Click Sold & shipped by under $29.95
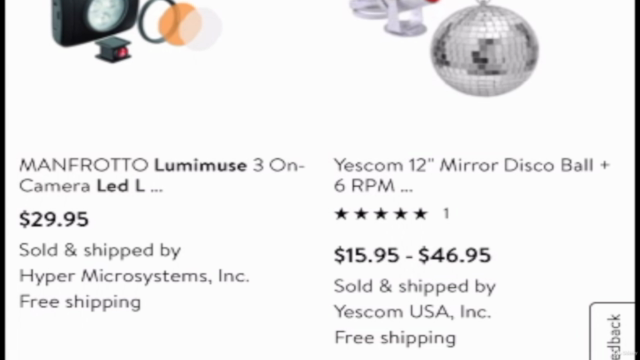This screenshot has height=360, width=640. pos(100,250)
